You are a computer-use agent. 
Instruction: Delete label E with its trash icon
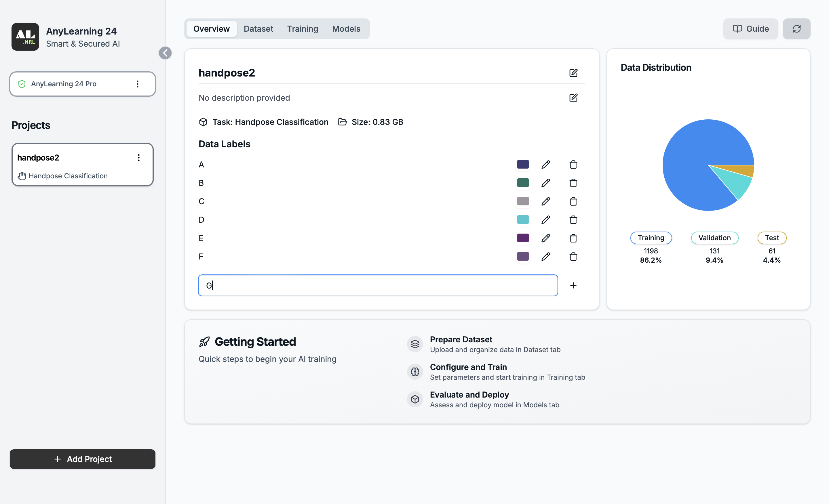point(573,238)
